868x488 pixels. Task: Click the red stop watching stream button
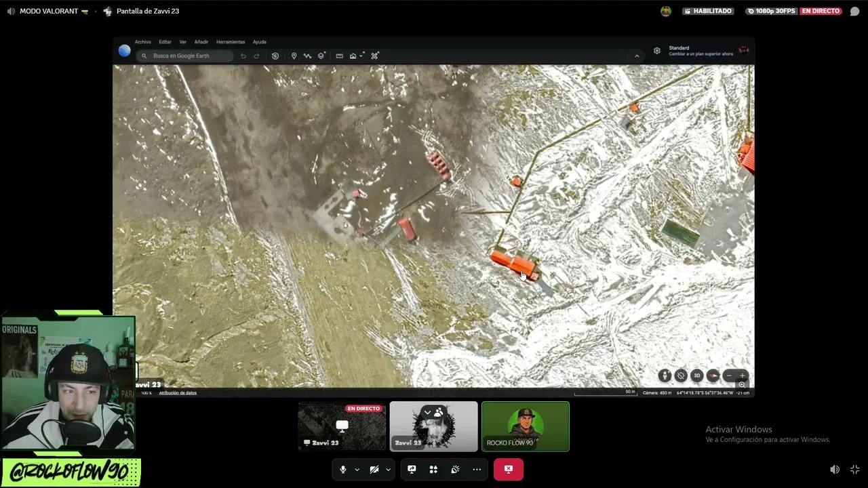point(509,469)
